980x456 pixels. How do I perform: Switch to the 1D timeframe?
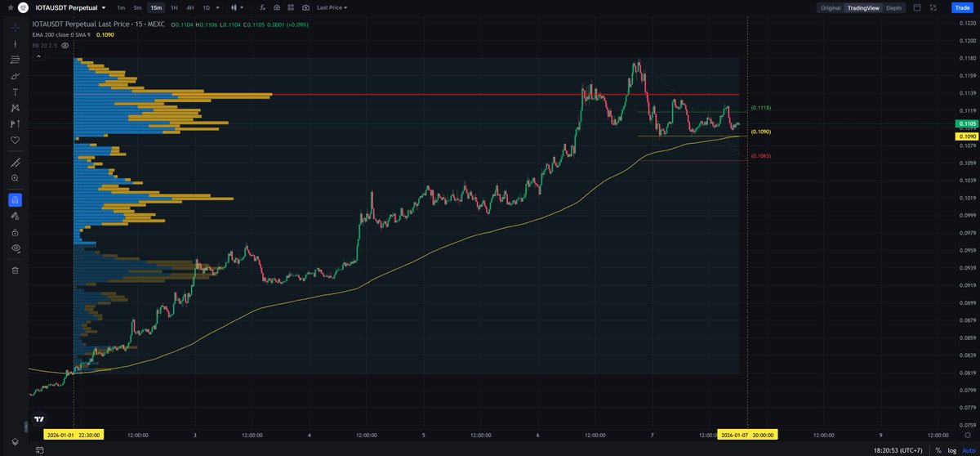pos(206,7)
